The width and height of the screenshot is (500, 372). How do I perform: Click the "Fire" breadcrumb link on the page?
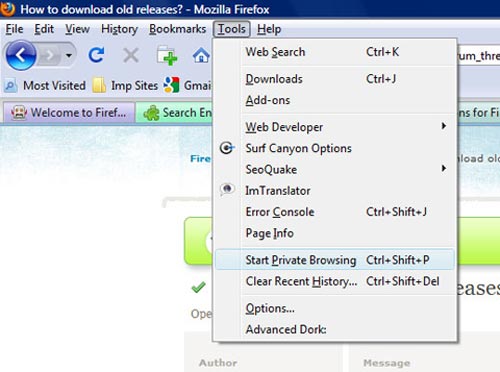(201, 159)
